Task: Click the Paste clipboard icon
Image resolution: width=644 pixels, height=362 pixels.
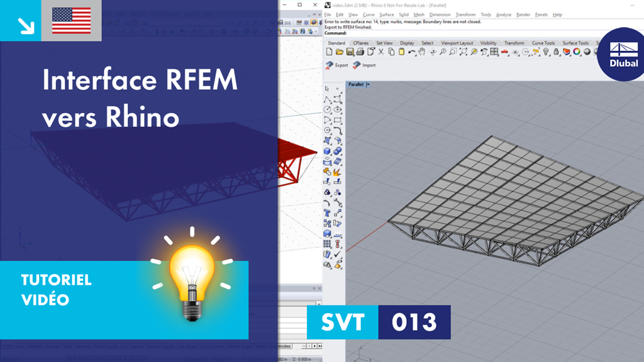Action: (x=401, y=52)
